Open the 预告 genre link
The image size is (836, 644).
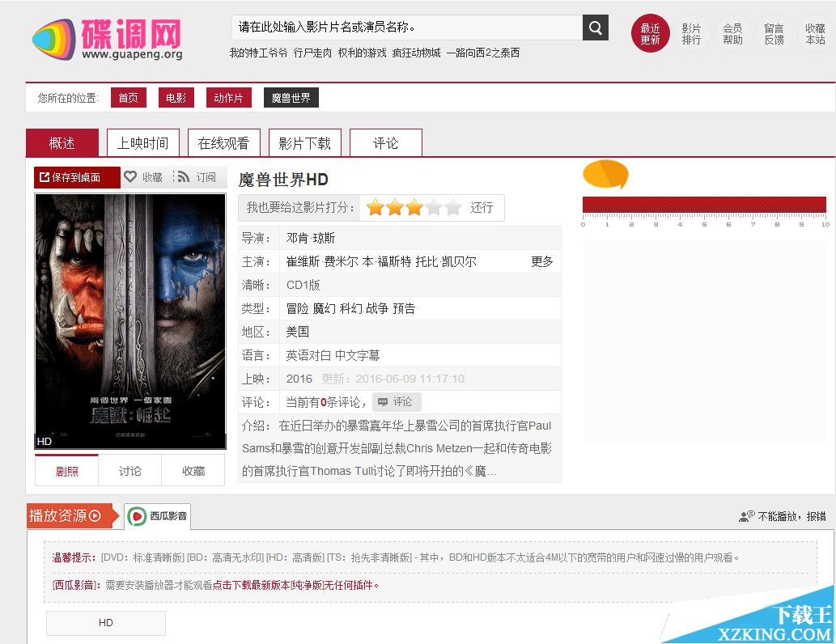point(404,309)
